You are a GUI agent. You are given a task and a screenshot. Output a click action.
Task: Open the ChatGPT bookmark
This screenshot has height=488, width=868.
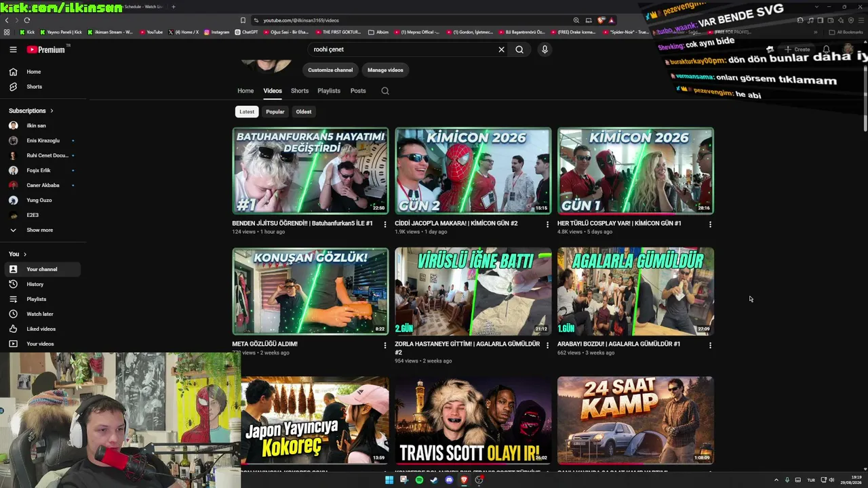pyautogui.click(x=247, y=32)
